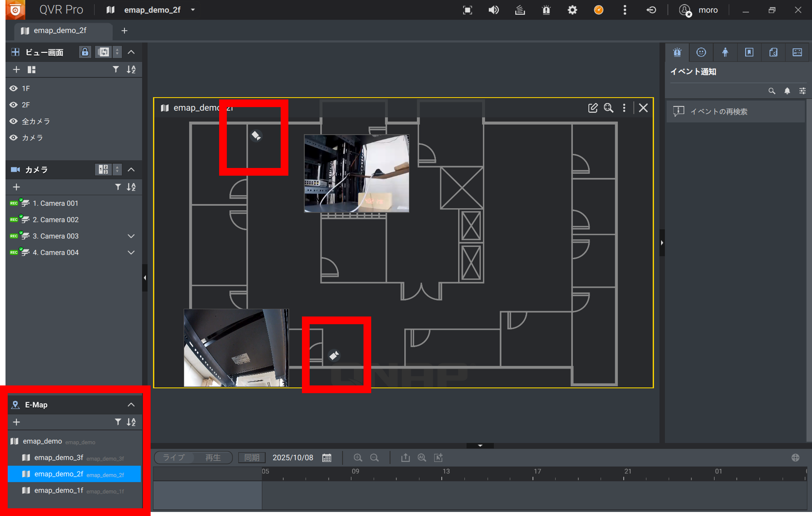Toggle eye icon for 全カメラ view

tap(14, 121)
